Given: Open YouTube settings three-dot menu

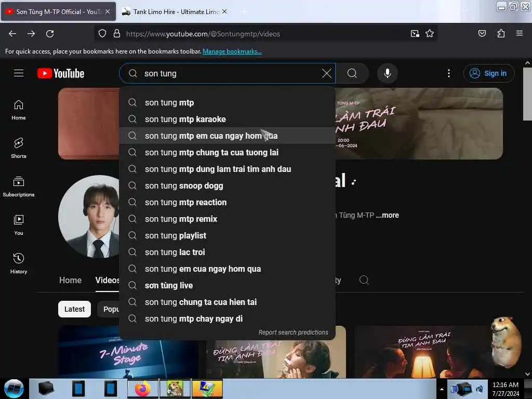Looking at the screenshot, I should [x=448, y=73].
